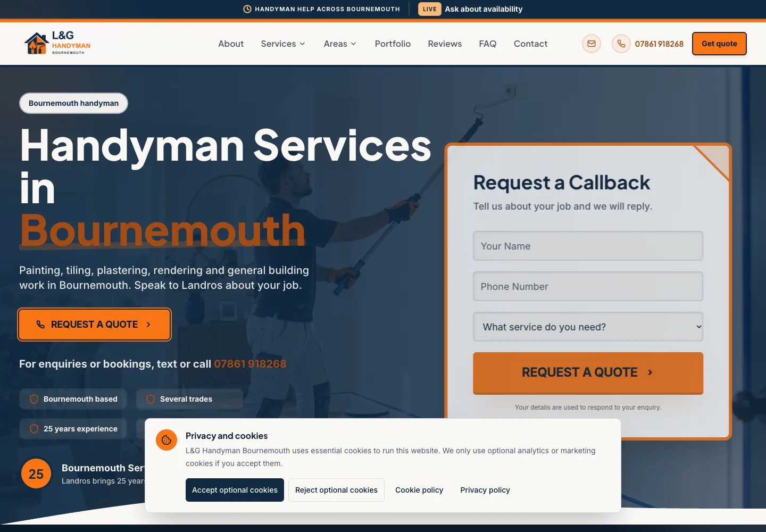The image size is (766, 532).
Task: Open the About page
Action: pyautogui.click(x=231, y=44)
